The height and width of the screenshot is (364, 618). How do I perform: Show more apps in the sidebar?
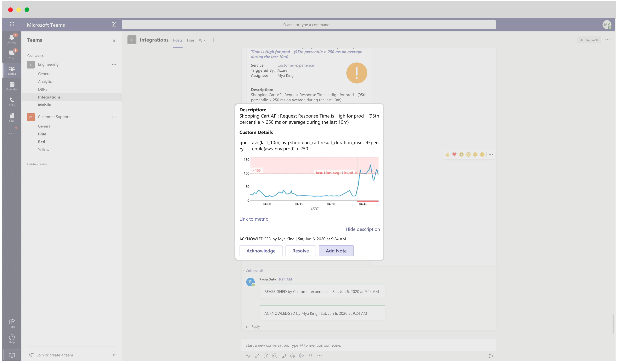12,133
